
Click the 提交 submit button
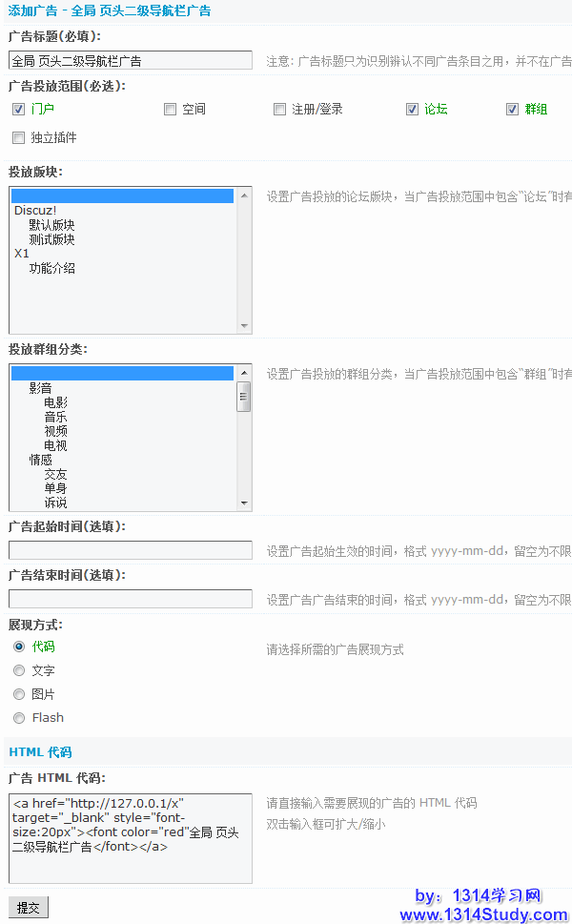click(x=28, y=908)
